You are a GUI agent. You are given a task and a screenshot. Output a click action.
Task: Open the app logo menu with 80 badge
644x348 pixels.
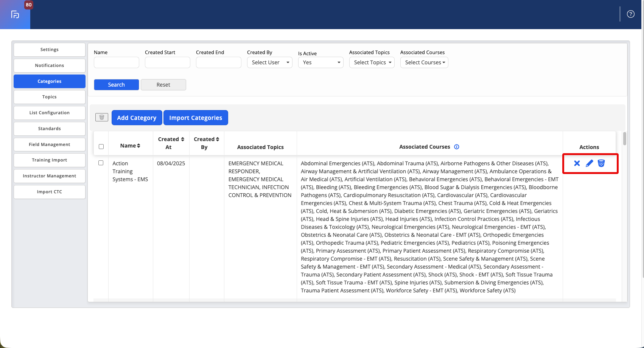coord(15,14)
